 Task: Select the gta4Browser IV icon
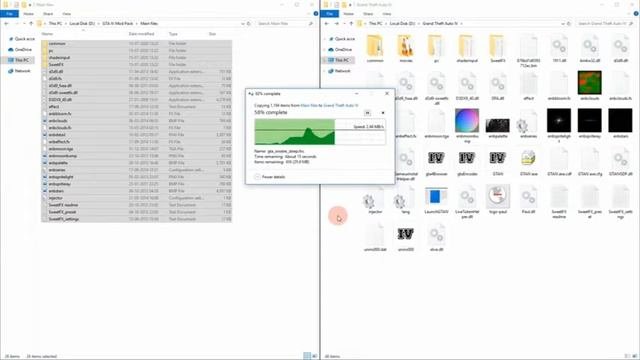click(x=436, y=158)
